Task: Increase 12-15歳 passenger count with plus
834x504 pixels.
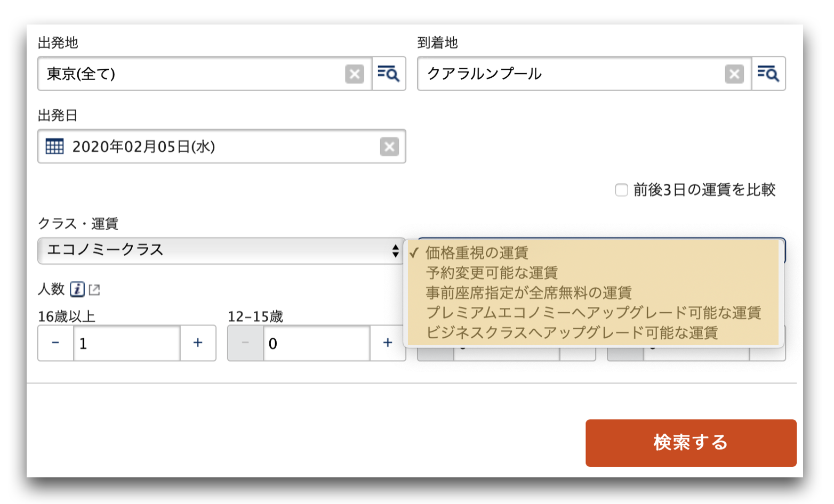Action: (388, 343)
